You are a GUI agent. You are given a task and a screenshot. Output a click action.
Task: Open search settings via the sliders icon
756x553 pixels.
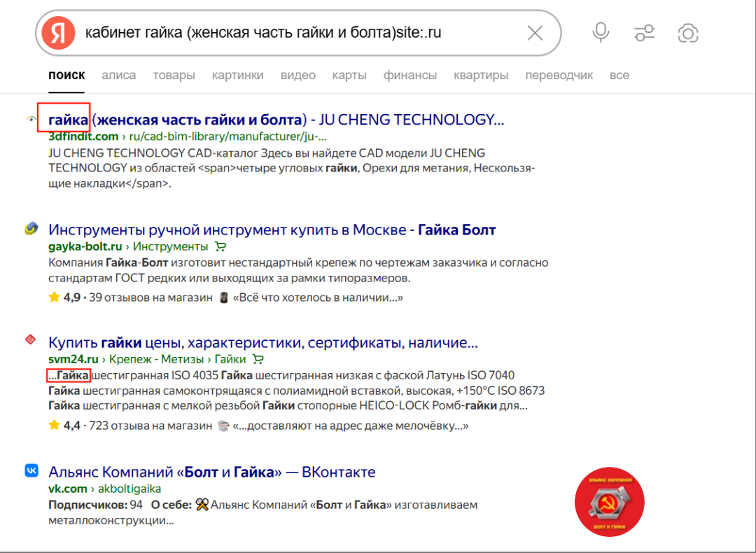pyautogui.click(x=644, y=33)
